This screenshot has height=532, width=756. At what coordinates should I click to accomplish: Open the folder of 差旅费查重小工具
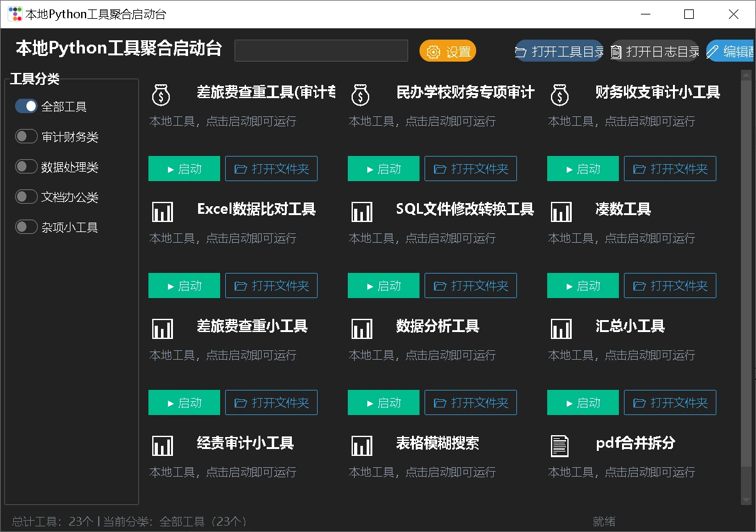[x=271, y=402]
